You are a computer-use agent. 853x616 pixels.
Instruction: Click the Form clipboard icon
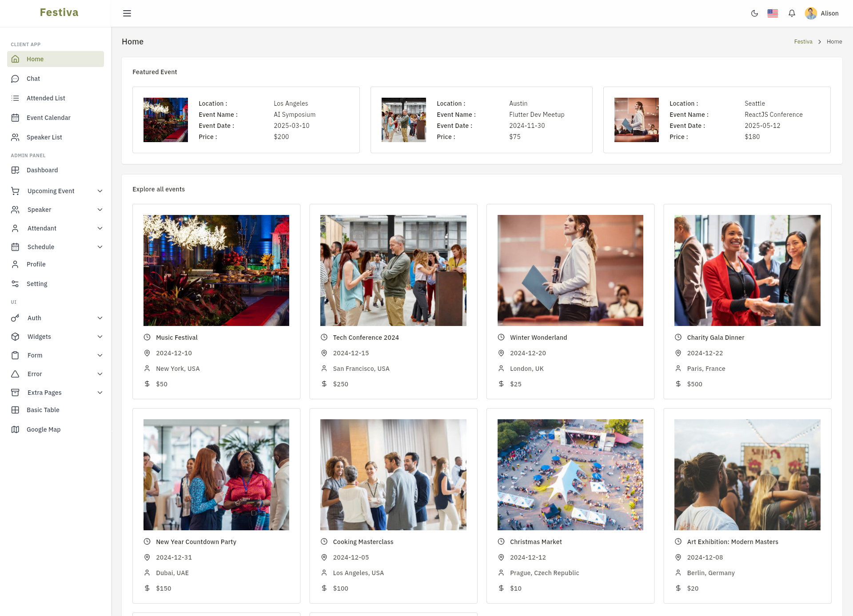pyautogui.click(x=15, y=355)
